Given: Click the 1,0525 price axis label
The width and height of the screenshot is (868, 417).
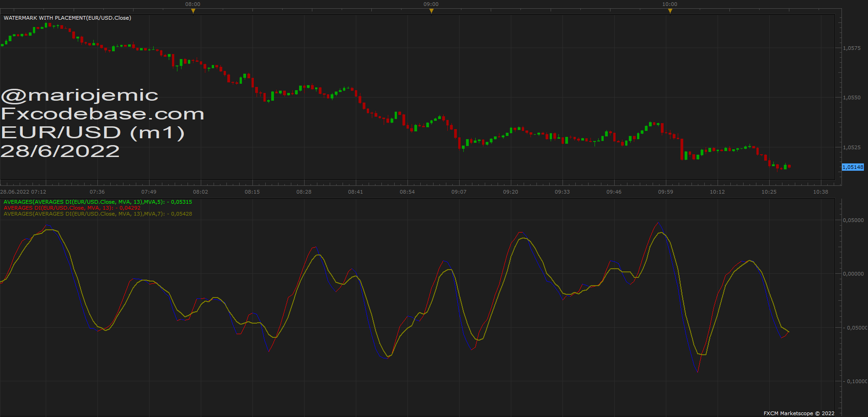Looking at the screenshot, I should pos(852,147).
